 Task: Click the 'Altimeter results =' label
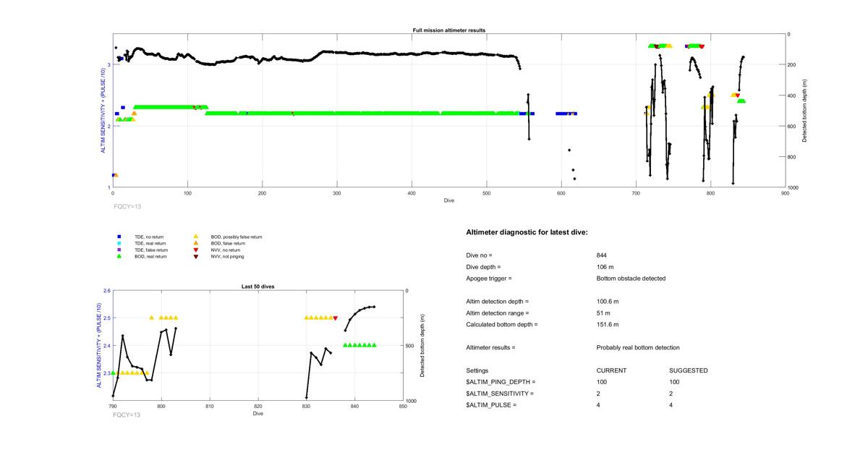click(x=490, y=348)
